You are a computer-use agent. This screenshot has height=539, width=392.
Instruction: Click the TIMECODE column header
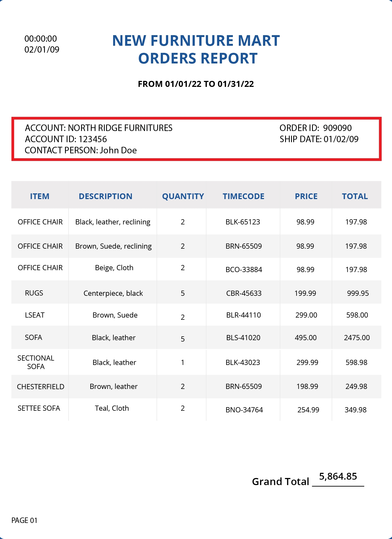[x=243, y=196]
